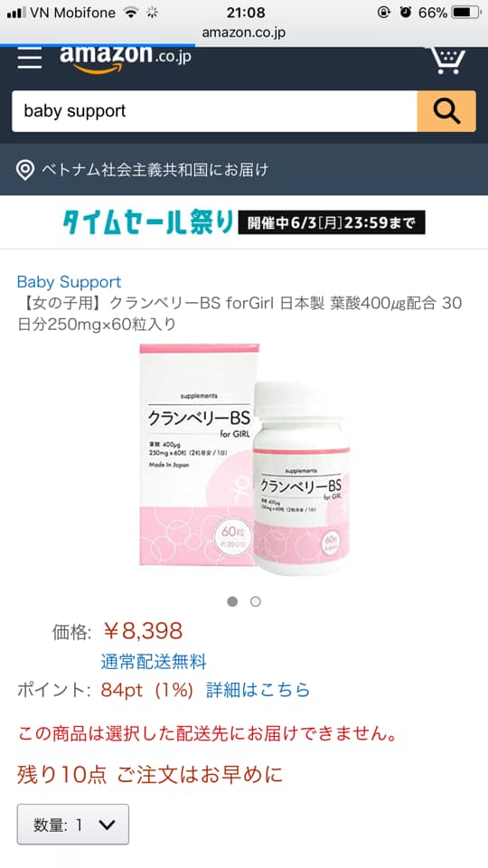The width and height of the screenshot is (488, 868).
Task: Open the 詳細はこちら details link
Action: point(258,690)
